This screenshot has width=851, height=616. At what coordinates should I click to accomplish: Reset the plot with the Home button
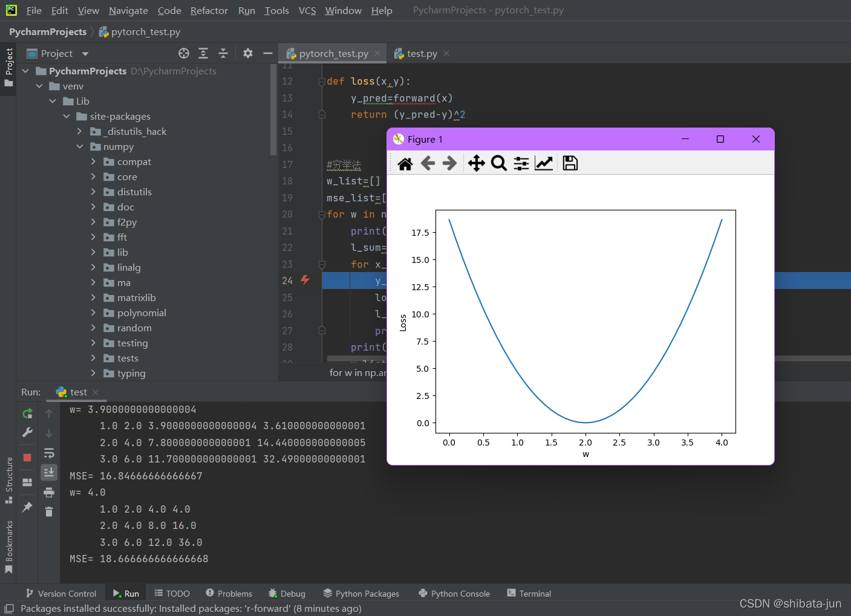click(405, 163)
